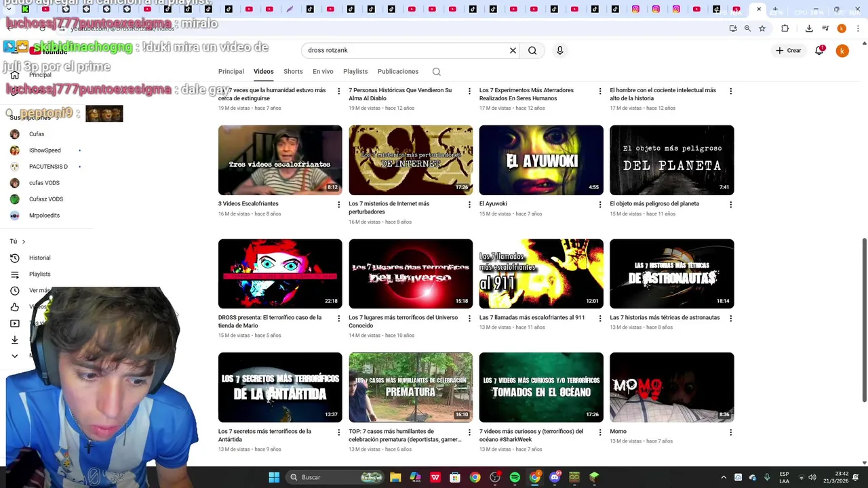Switch to Shorts tab
868x488 pixels.
293,71
